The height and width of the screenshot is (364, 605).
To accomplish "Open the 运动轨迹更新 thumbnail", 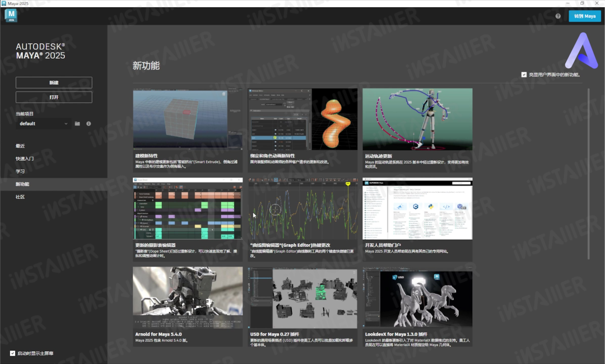I will click(x=417, y=119).
